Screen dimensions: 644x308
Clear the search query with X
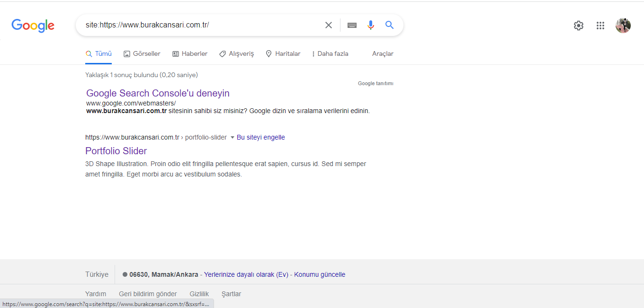pyautogui.click(x=328, y=25)
